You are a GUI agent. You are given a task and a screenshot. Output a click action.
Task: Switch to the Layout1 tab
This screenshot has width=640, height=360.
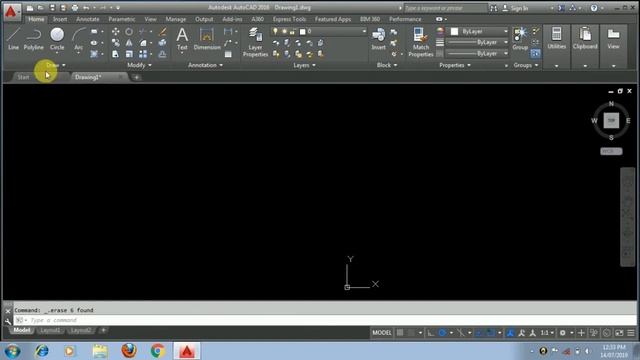51,330
